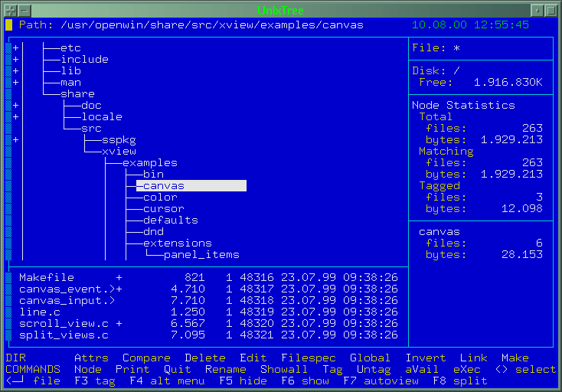Choose the Make command

pos(515,358)
